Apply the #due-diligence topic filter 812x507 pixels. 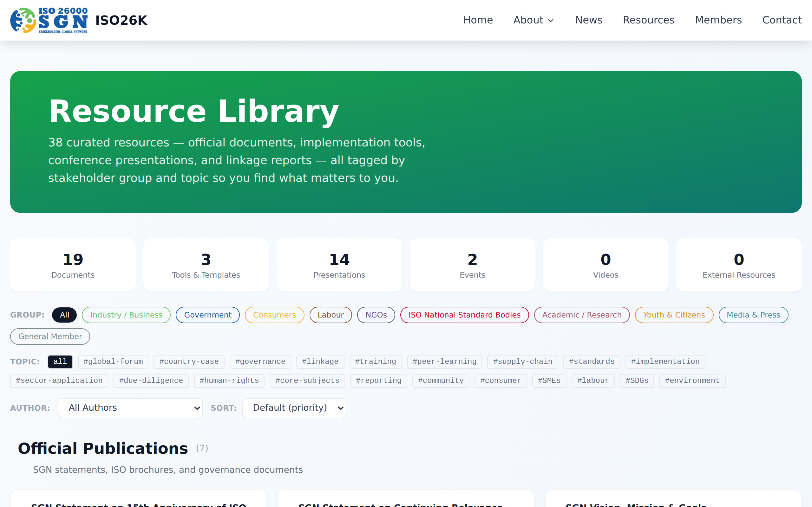[151, 380]
